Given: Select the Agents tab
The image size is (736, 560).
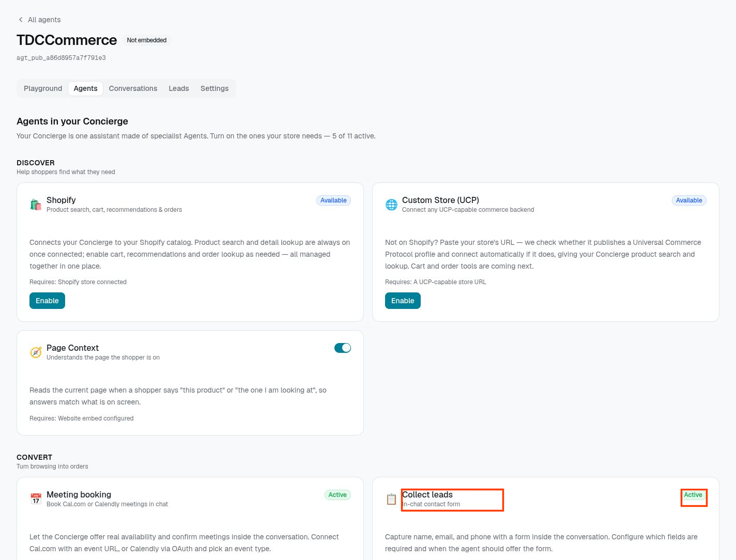Looking at the screenshot, I should [x=85, y=88].
